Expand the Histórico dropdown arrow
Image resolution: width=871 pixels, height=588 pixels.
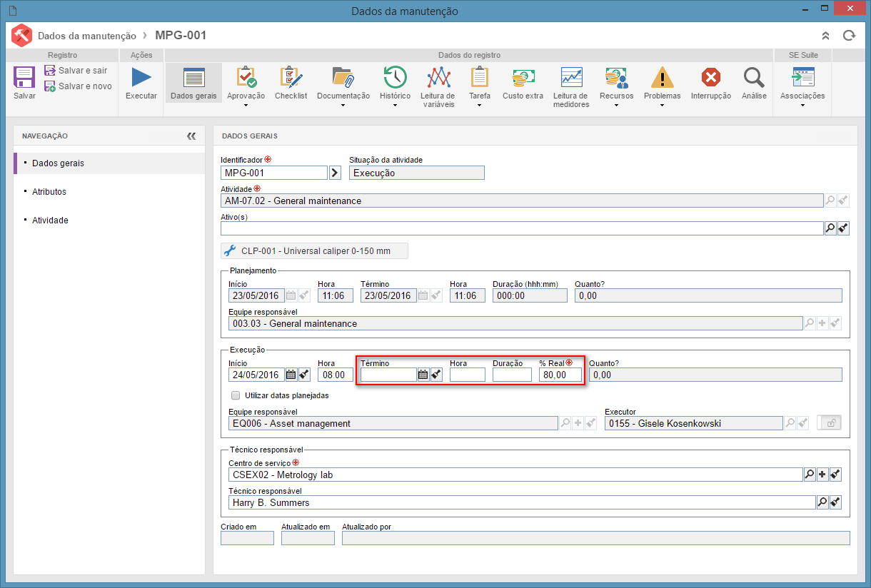click(x=395, y=106)
